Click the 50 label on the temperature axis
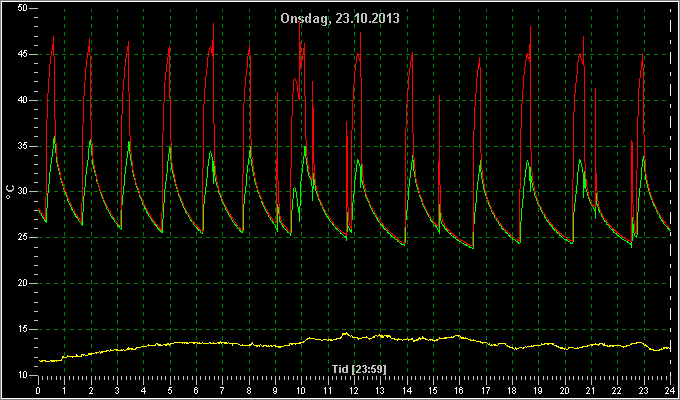 [x=23, y=8]
